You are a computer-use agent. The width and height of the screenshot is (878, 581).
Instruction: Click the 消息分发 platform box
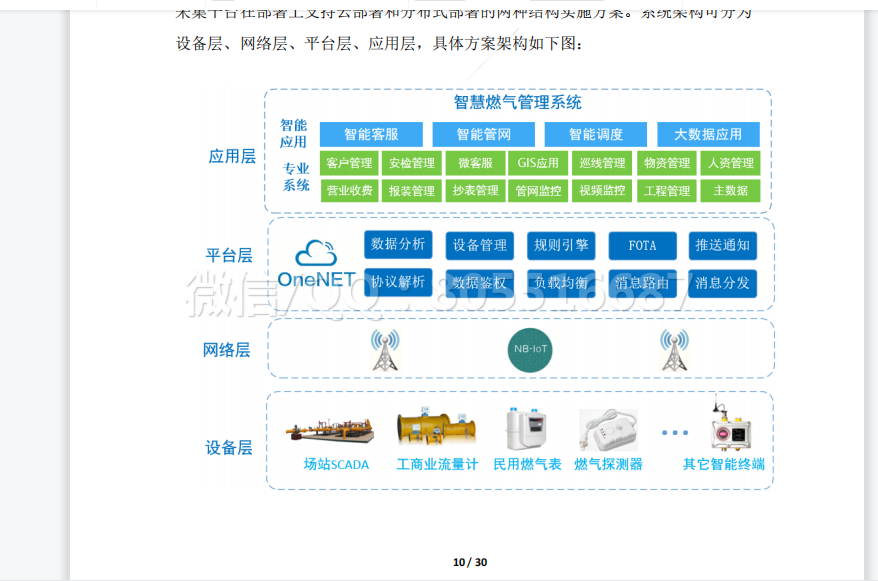(722, 283)
